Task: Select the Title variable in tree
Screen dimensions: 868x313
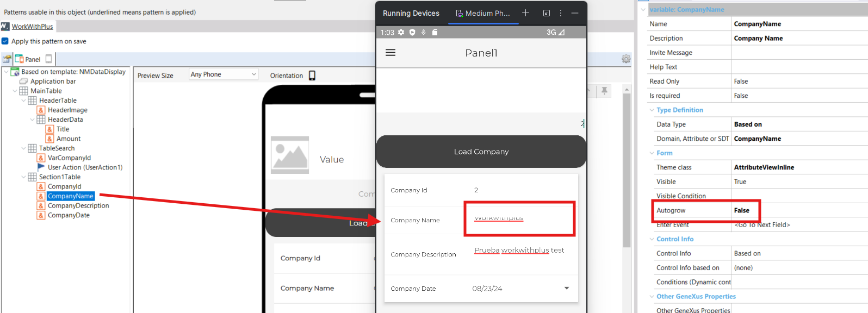Action: (x=63, y=129)
